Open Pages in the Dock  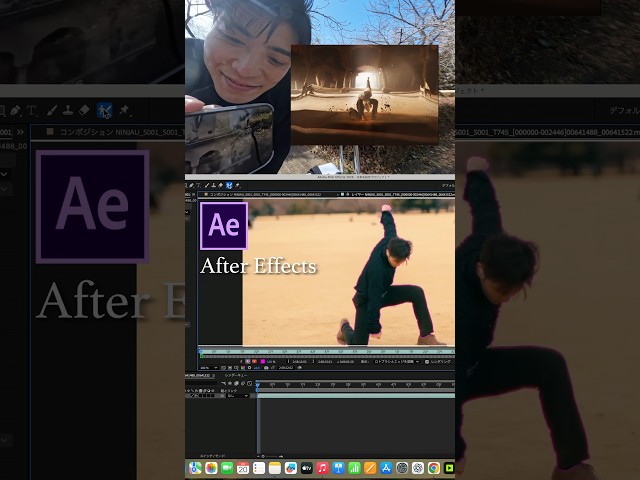[370, 468]
